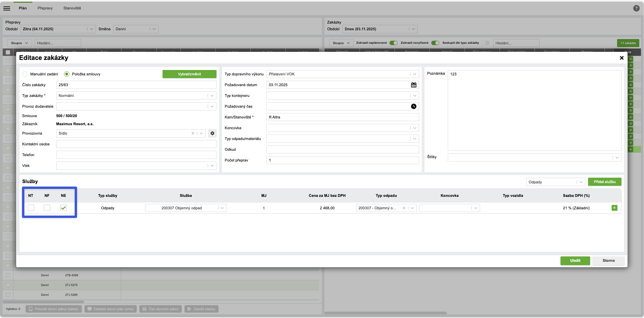The width and height of the screenshot is (644, 318).
Task: Select Manuální zadání radio option
Action: tap(25, 74)
